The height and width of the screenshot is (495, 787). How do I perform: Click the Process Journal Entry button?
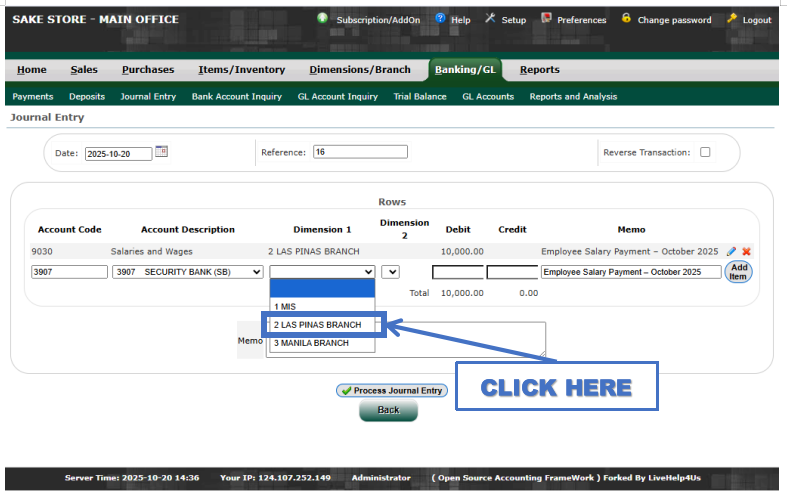tap(391, 391)
